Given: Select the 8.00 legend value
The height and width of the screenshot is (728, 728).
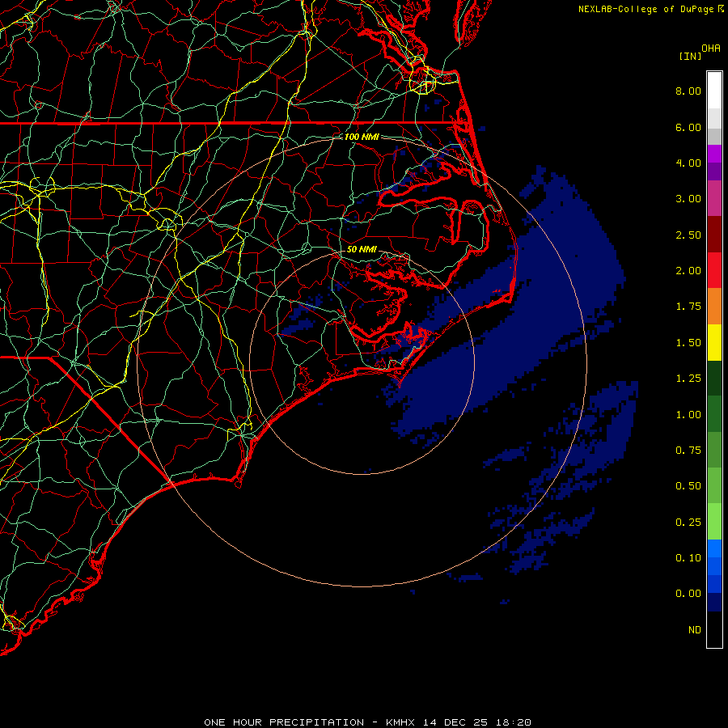Looking at the screenshot, I should [688, 91].
